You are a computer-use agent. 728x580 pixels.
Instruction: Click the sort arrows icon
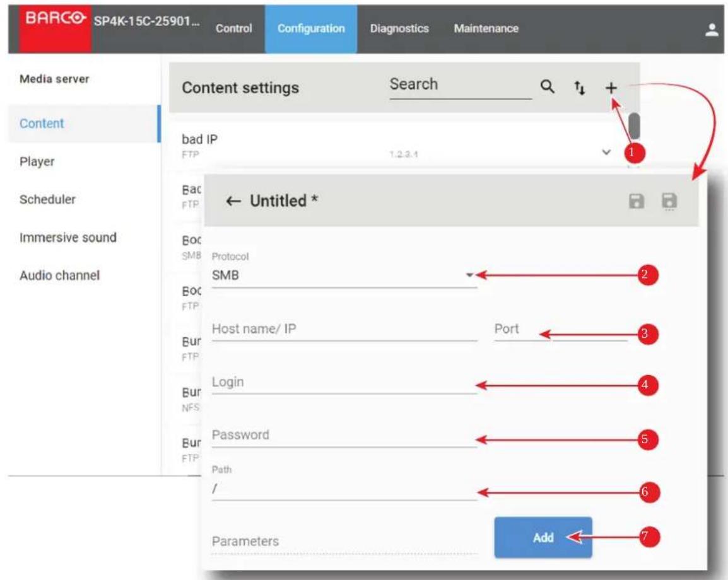click(579, 87)
